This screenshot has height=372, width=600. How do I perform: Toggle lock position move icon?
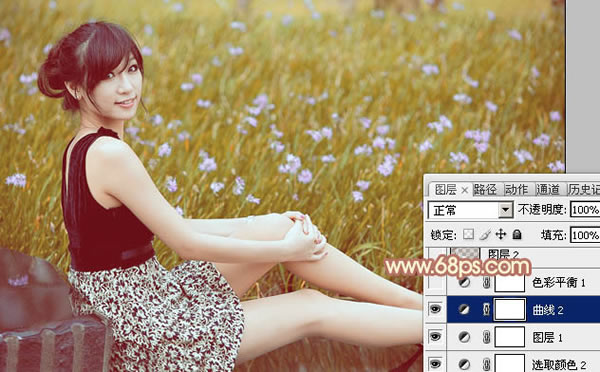point(501,234)
